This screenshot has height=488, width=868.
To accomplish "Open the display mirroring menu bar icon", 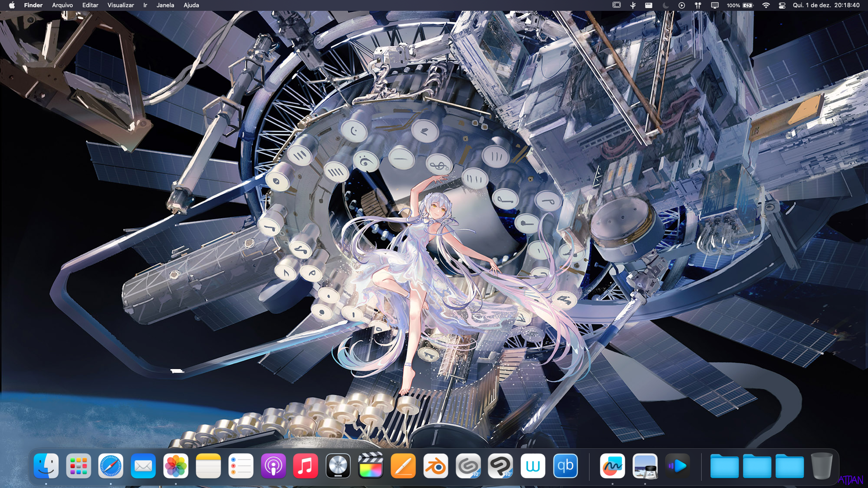I will (715, 5).
